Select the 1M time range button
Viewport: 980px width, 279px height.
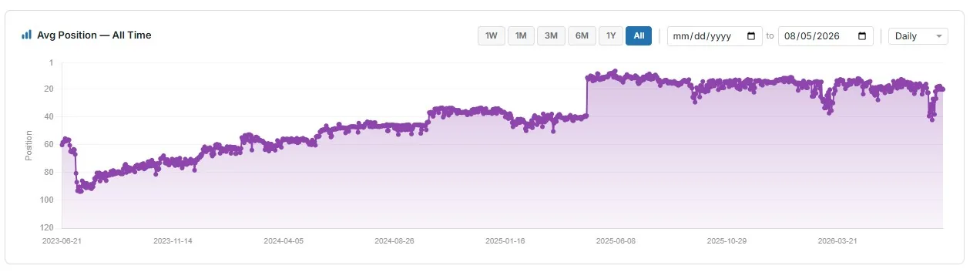521,35
